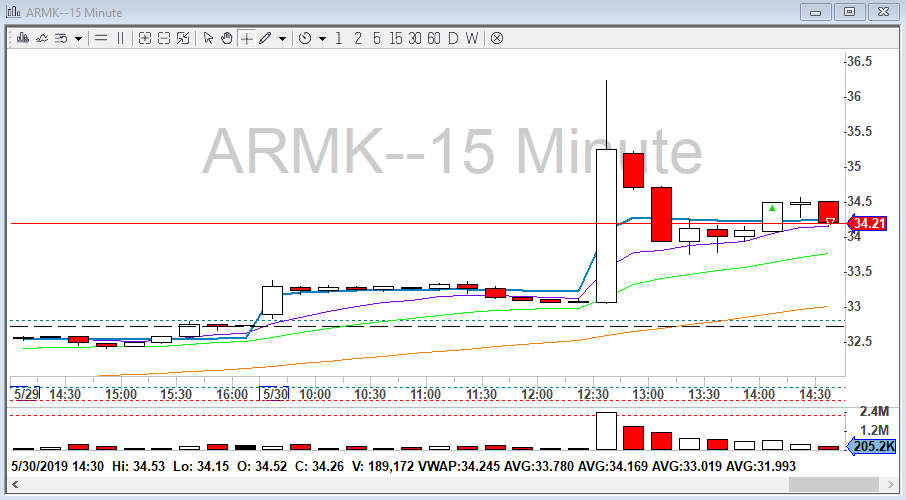Image resolution: width=906 pixels, height=500 pixels.
Task: Click the largest volume bar at 12:30
Action: coord(606,431)
